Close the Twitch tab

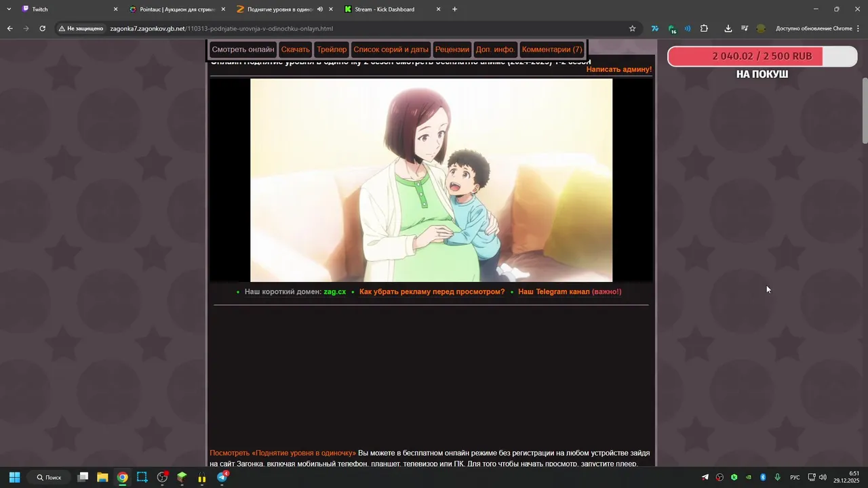115,9
